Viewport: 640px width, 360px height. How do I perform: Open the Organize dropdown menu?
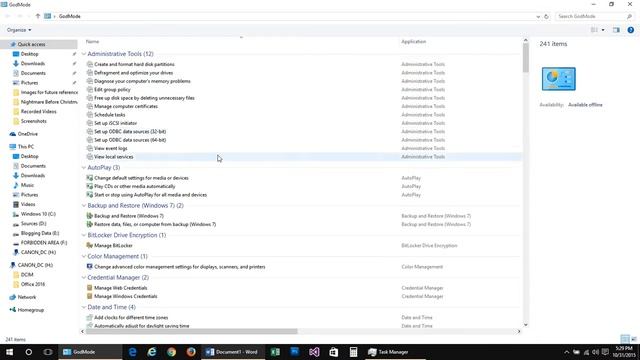click(x=19, y=30)
